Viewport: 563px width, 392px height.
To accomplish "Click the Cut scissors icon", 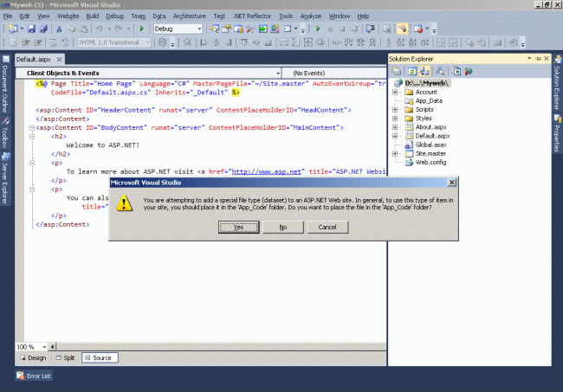I will pyautogui.click(x=59, y=29).
